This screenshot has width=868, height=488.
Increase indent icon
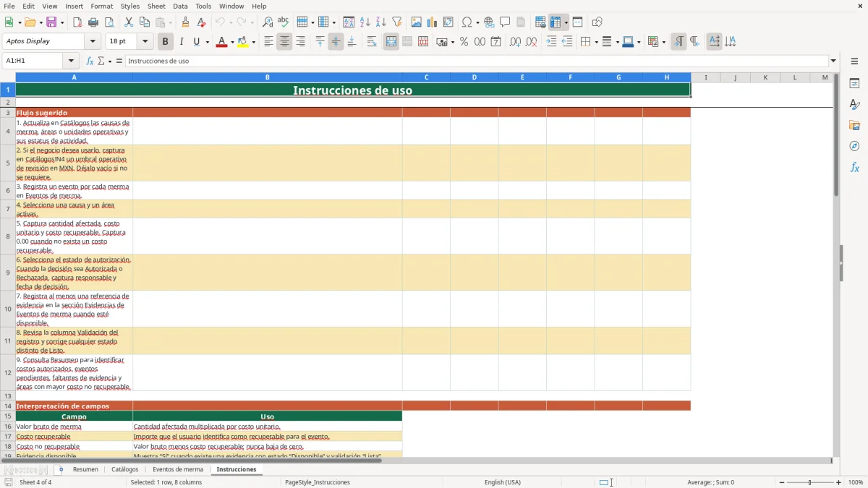tap(551, 42)
